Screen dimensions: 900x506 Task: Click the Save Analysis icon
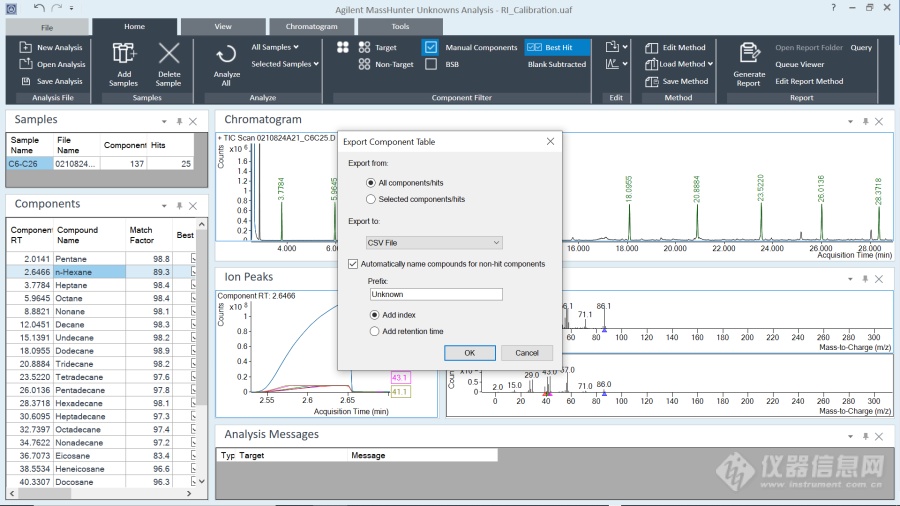pos(25,81)
